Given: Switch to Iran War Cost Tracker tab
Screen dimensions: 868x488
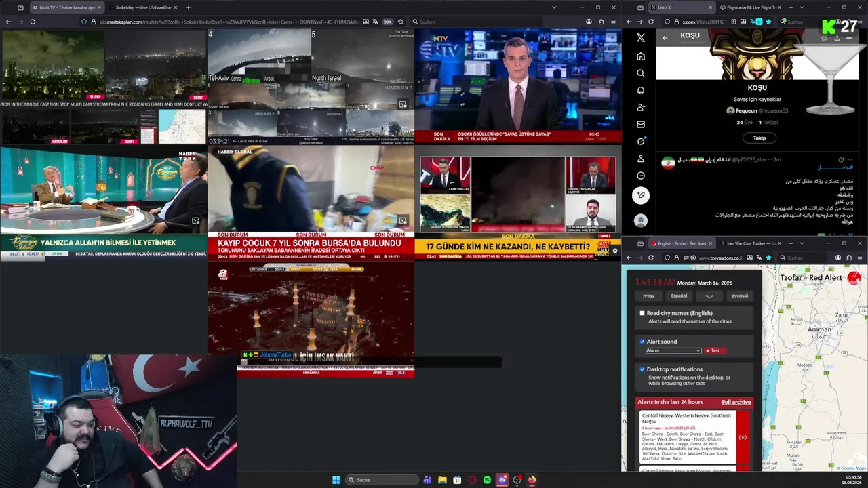Looking at the screenshot, I should pos(751,243).
